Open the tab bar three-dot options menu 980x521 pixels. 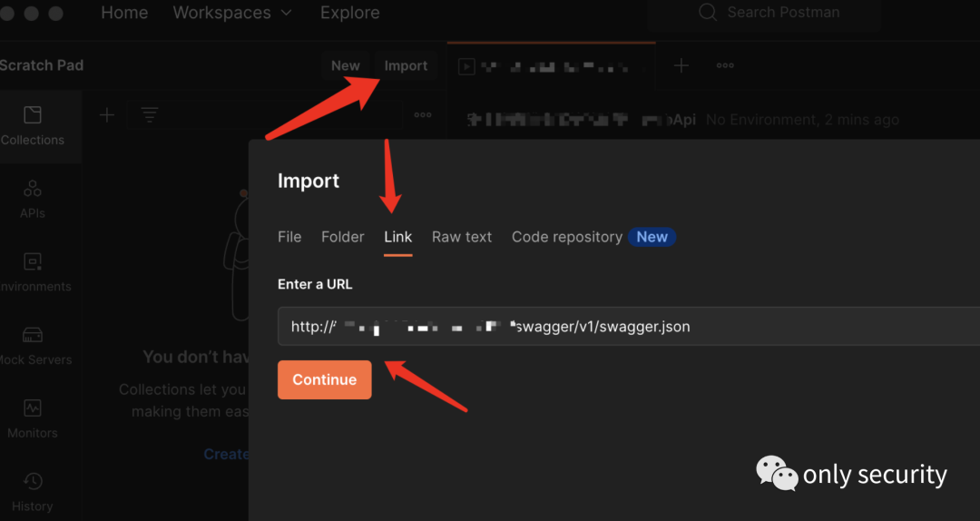pyautogui.click(x=725, y=65)
